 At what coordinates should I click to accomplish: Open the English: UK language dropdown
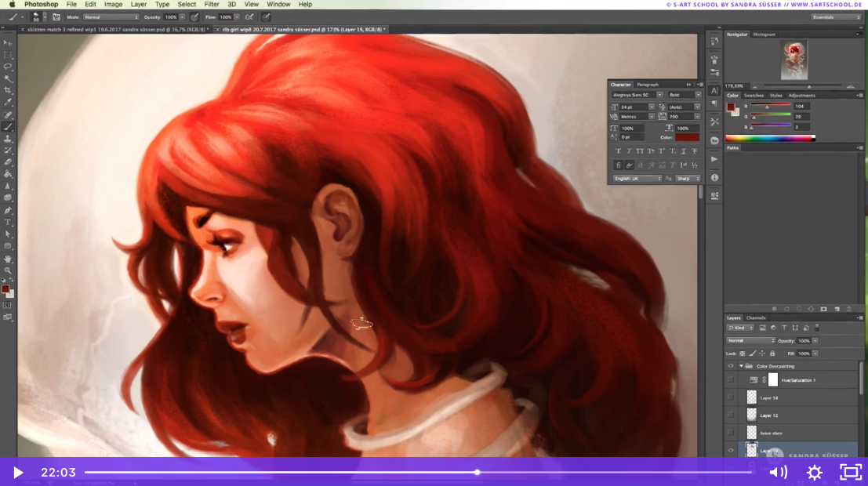(637, 179)
